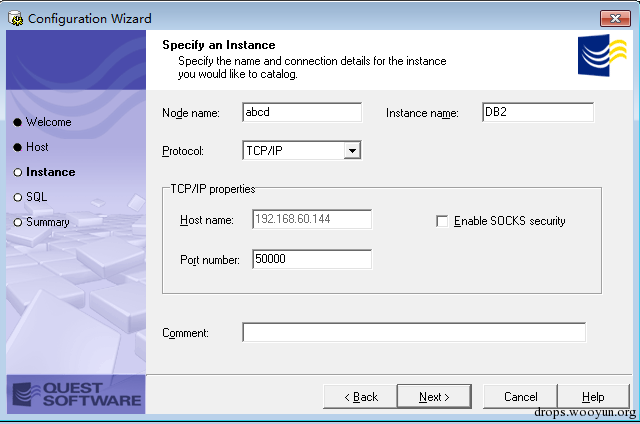Click the Configuration Wizard title bar icon
Screen dimensions: 640x424
click(15, 18)
